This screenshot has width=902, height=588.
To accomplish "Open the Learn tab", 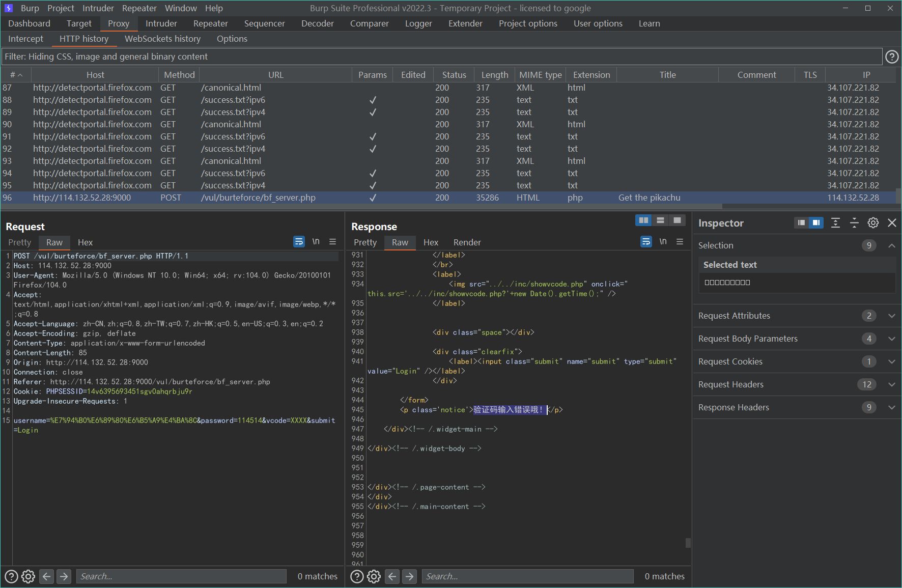I will pyautogui.click(x=649, y=23).
